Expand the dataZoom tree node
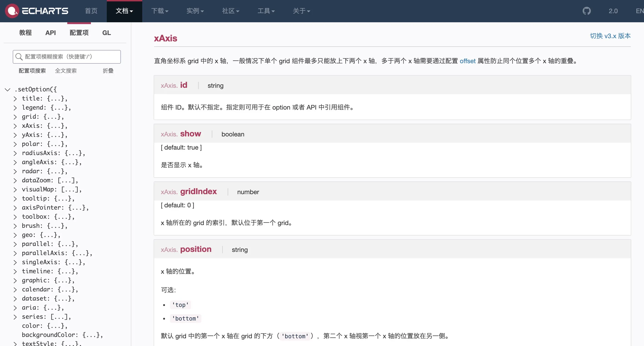 click(15, 180)
